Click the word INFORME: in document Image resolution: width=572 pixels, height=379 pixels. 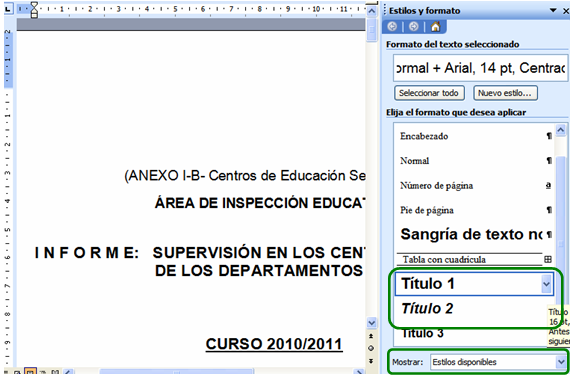pyautogui.click(x=87, y=253)
